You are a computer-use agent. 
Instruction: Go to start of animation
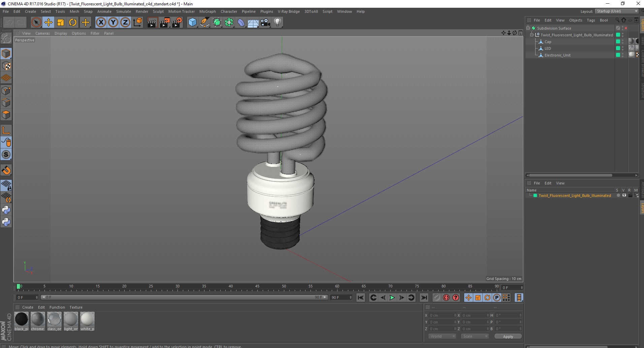[360, 298]
